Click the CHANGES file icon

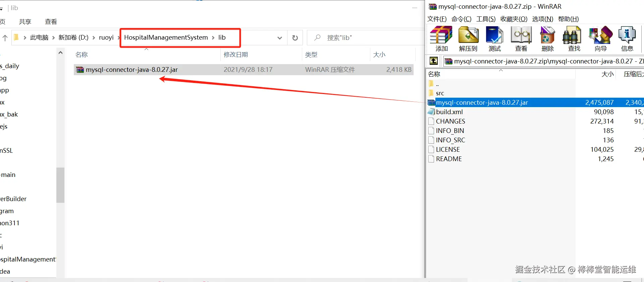coord(431,121)
